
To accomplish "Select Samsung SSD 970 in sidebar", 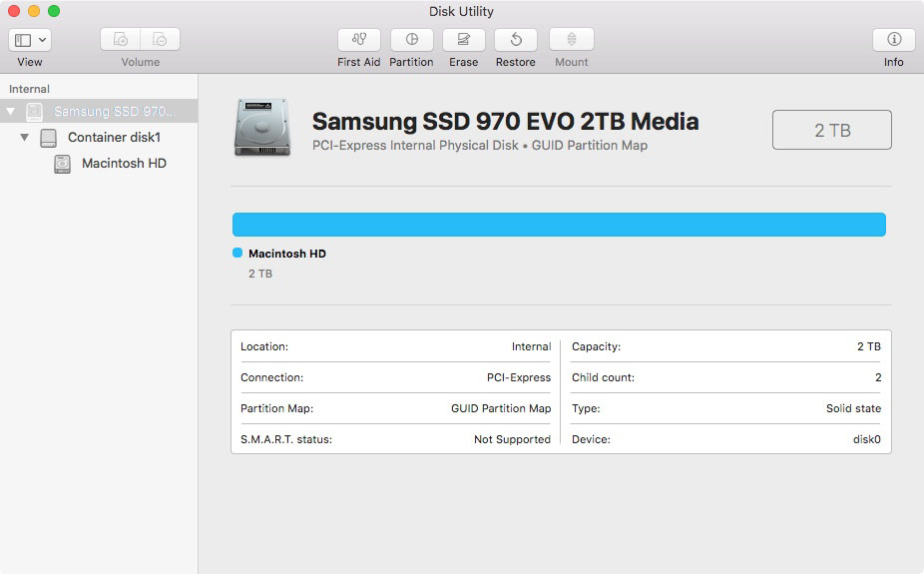I will click(99, 111).
